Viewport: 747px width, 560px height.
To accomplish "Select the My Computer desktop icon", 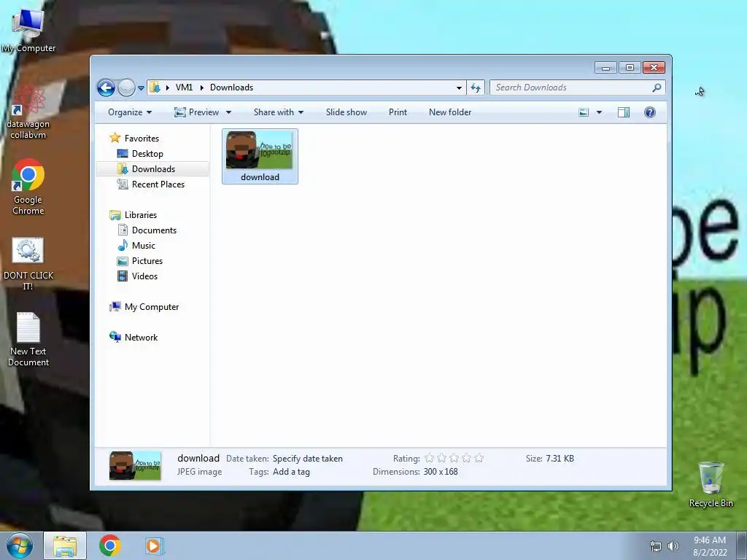I will [28, 29].
